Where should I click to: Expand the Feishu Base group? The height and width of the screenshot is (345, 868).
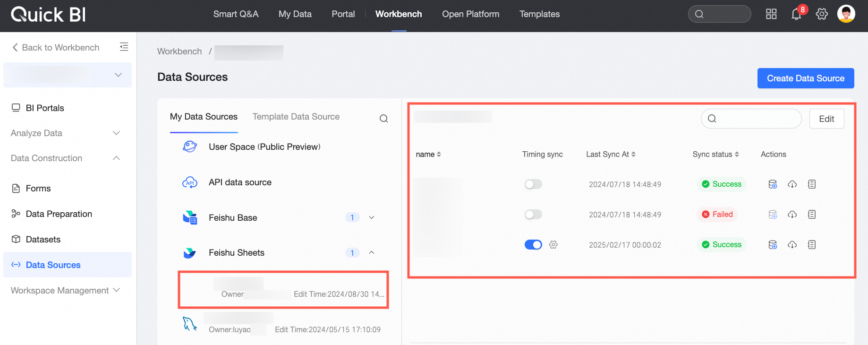[372, 218]
